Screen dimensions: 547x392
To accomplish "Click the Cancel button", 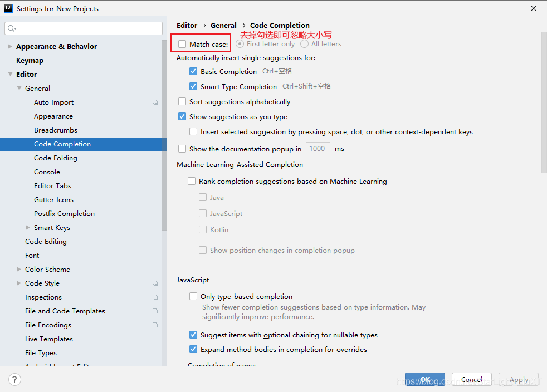I will point(472,379).
